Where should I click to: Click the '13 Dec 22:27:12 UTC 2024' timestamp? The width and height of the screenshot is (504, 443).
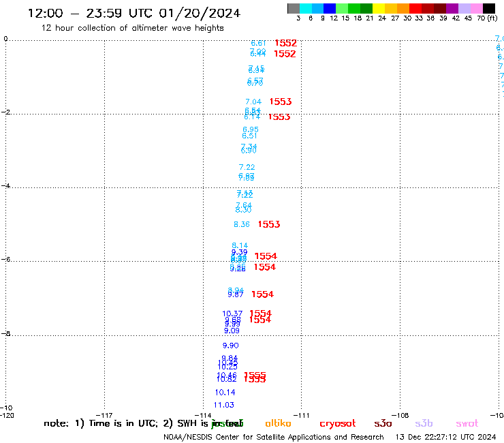pyautogui.click(x=445, y=437)
